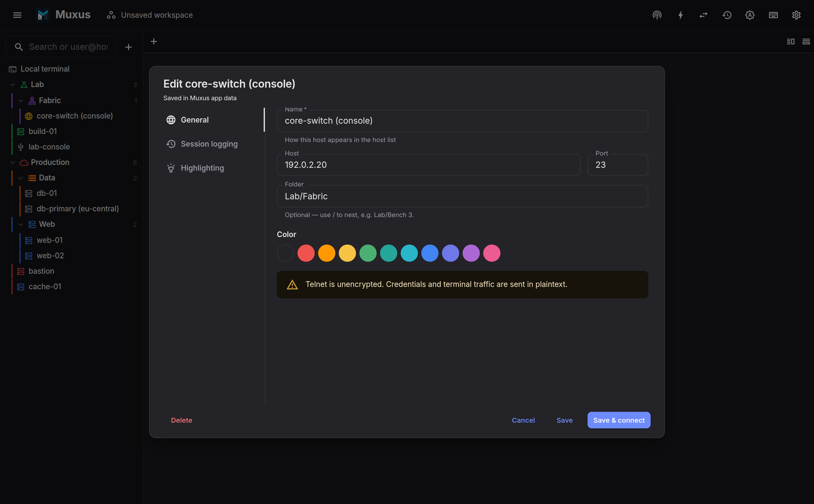Choose the blue color swatch
The height and width of the screenshot is (504, 814).
[x=430, y=253]
